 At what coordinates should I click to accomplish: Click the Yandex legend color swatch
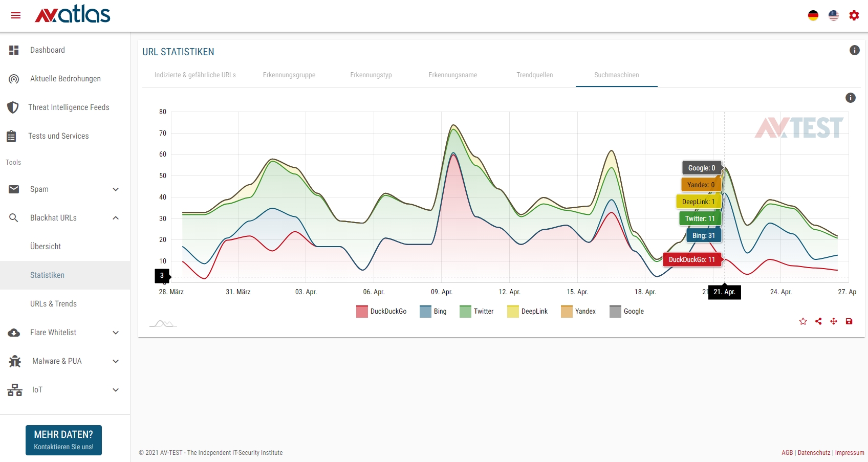click(567, 311)
